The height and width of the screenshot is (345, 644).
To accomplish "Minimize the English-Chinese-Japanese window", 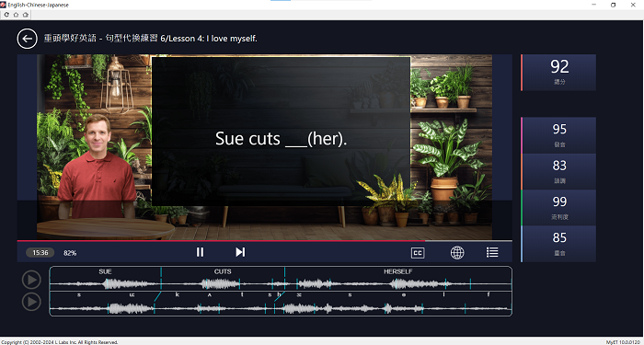I will click(x=594, y=5).
